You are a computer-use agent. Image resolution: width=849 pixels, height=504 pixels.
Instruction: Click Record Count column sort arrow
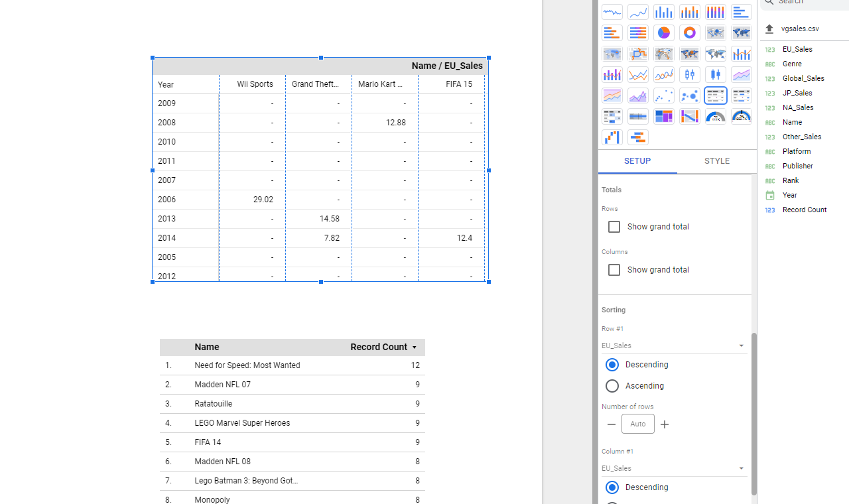point(415,347)
